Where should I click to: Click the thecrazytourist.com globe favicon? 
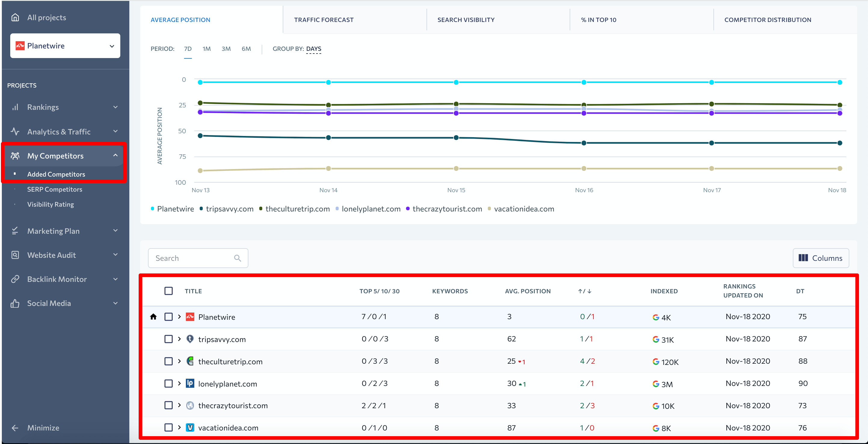[190, 405]
